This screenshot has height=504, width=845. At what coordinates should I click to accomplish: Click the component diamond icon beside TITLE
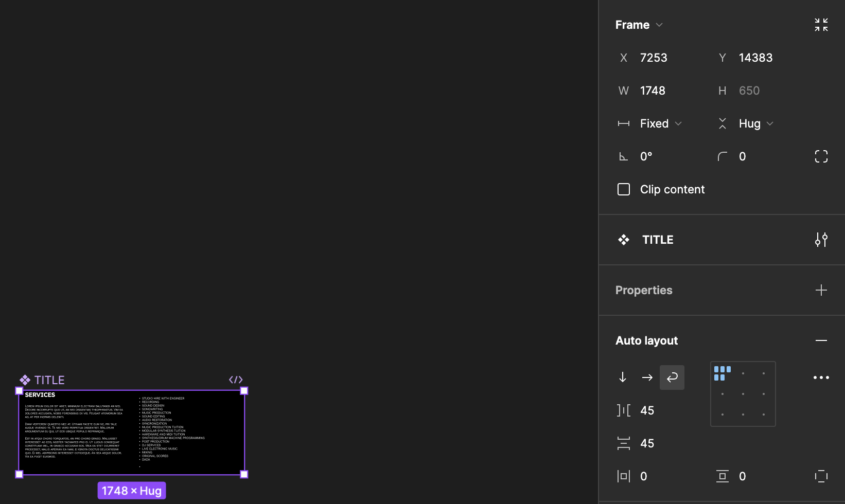[624, 240]
